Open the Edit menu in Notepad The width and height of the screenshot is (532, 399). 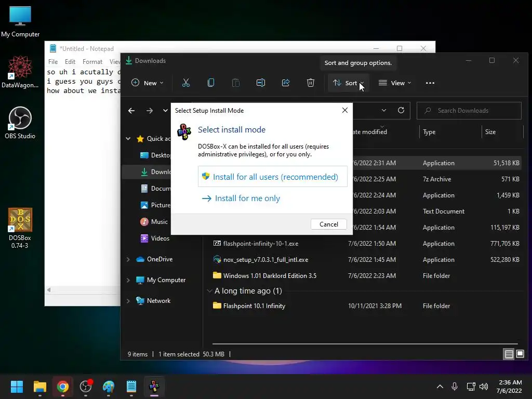(x=70, y=62)
